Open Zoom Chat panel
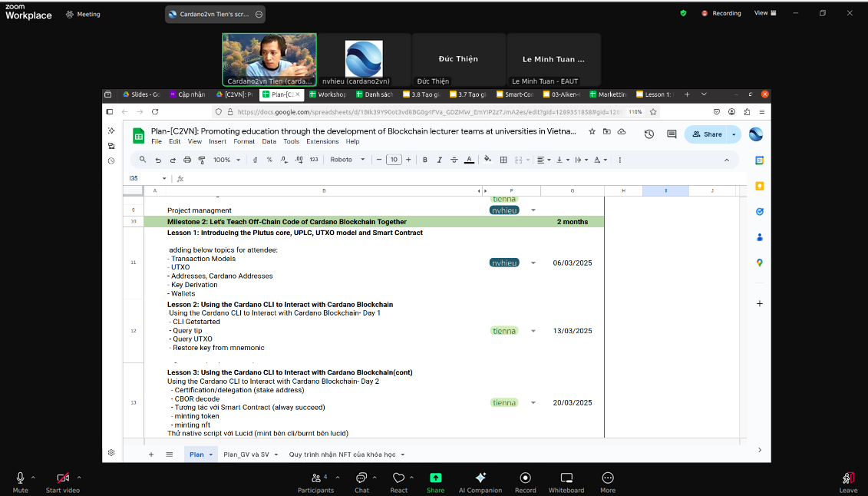This screenshot has width=868, height=496. (x=361, y=481)
